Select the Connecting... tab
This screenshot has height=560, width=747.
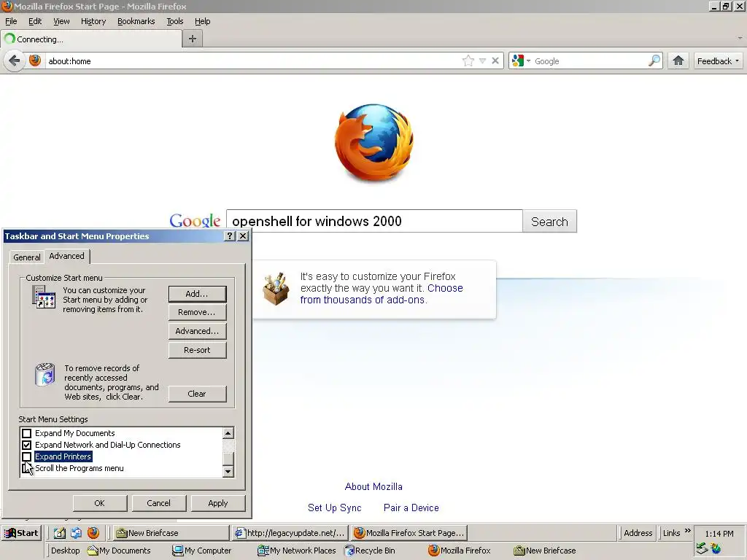click(x=91, y=39)
